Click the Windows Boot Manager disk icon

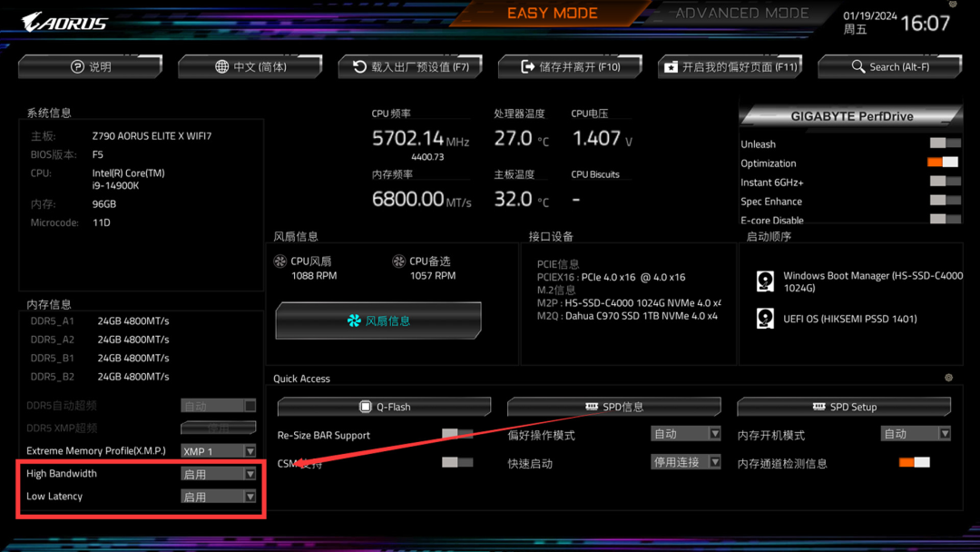tap(765, 281)
